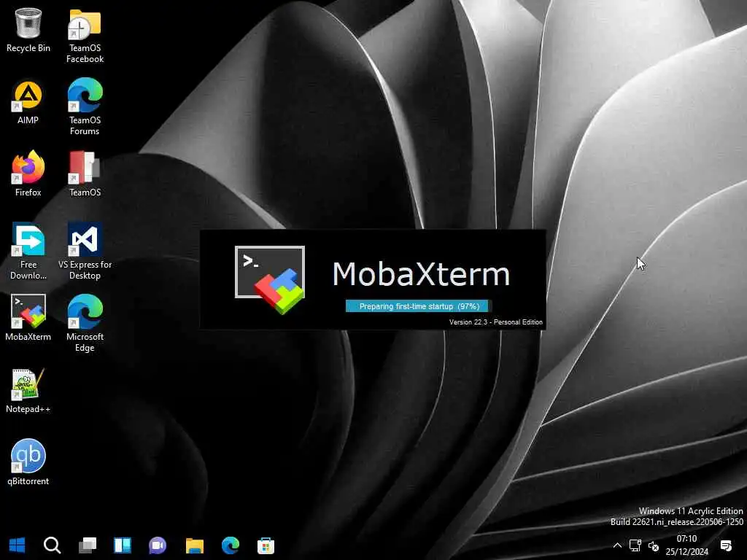
Task: Open Widgets panel from taskbar
Action: pyautogui.click(x=123, y=545)
